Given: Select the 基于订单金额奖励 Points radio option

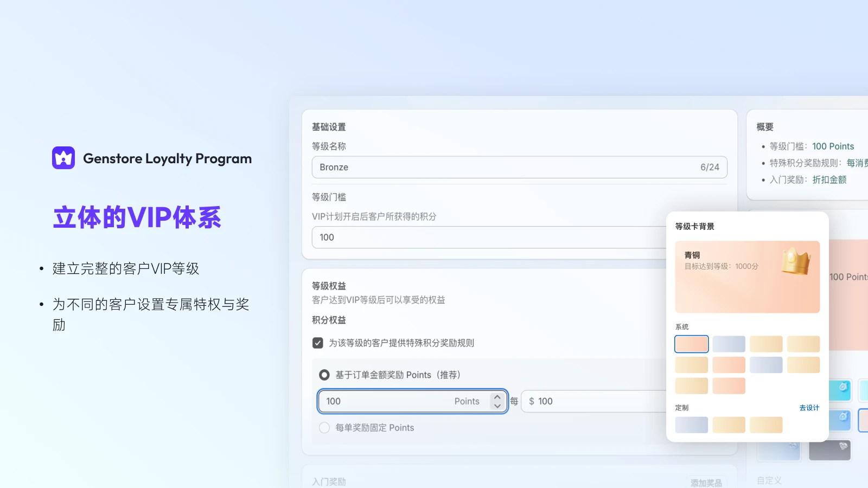Looking at the screenshot, I should [324, 375].
